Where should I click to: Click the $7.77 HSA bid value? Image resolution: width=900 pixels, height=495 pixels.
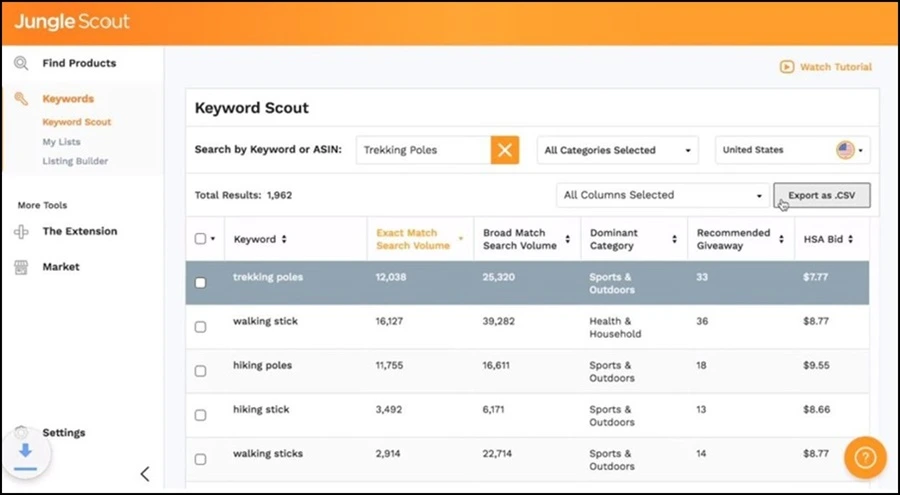point(816,277)
